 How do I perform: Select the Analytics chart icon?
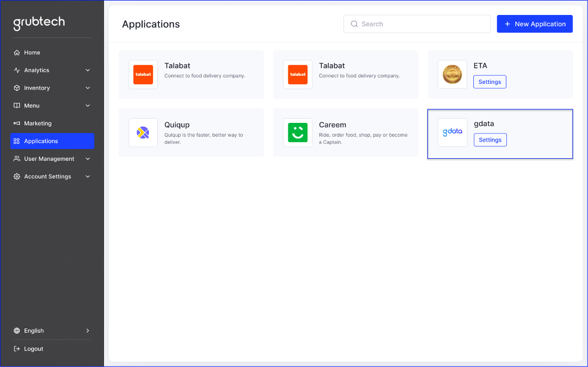click(x=17, y=70)
